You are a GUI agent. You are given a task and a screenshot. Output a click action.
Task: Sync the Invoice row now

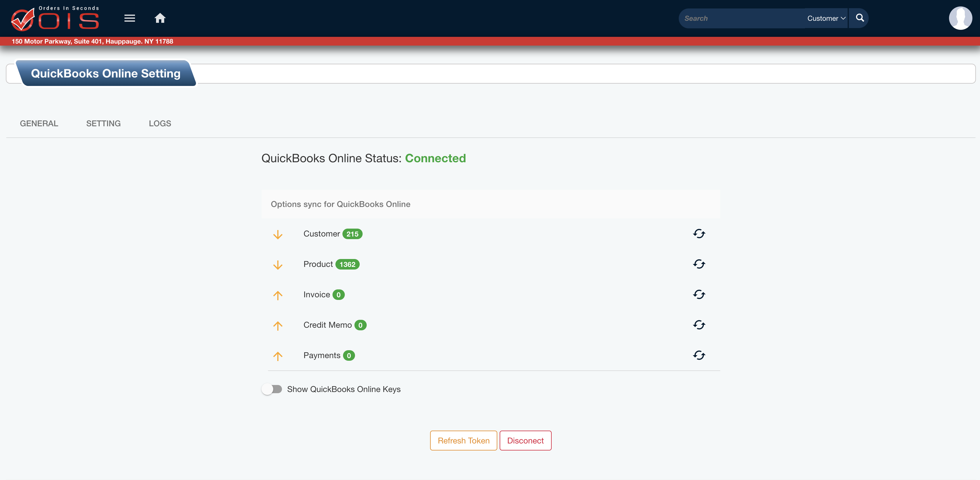click(x=699, y=295)
